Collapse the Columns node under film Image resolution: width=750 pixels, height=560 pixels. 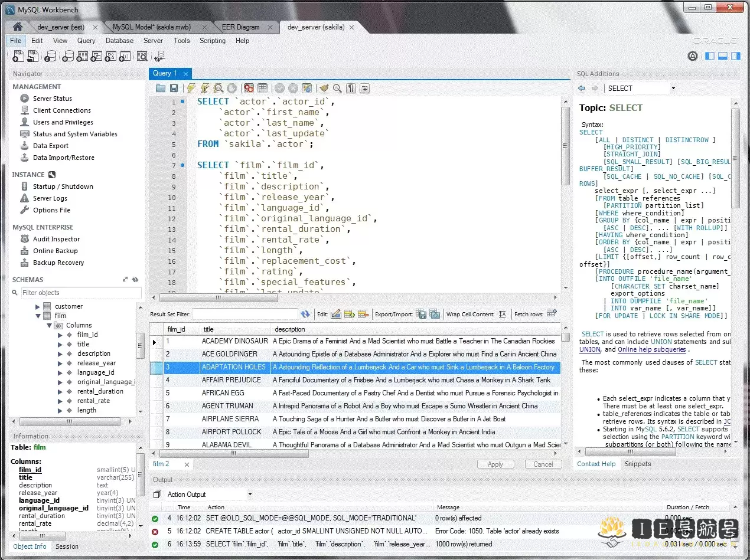(x=50, y=325)
